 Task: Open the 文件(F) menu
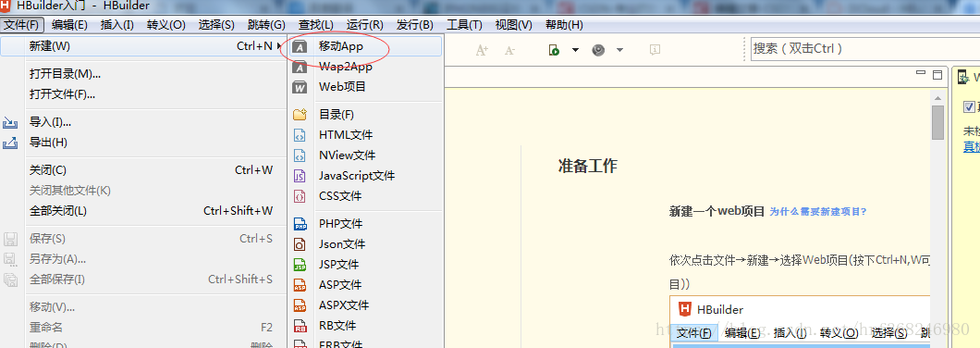click(22, 25)
